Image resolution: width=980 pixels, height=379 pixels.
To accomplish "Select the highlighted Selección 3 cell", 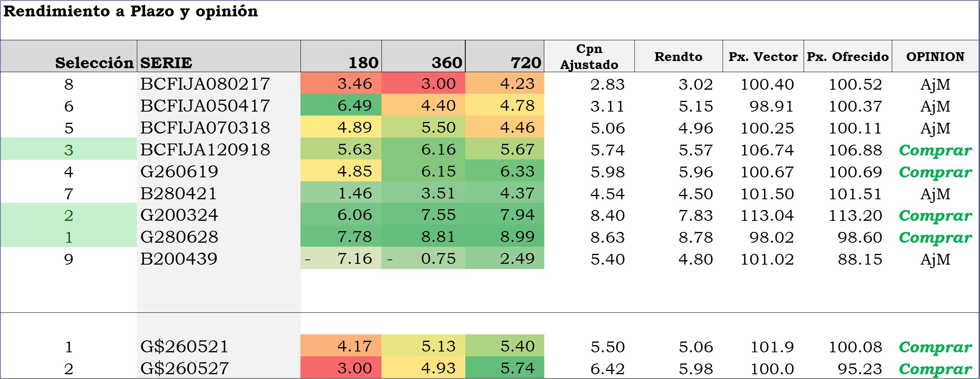I will click(69, 149).
